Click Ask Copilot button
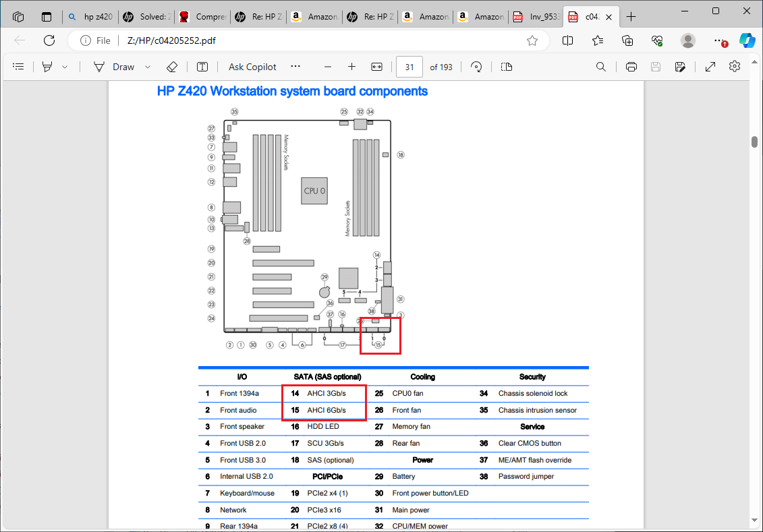Screen dimensions: 763x532 point(252,67)
